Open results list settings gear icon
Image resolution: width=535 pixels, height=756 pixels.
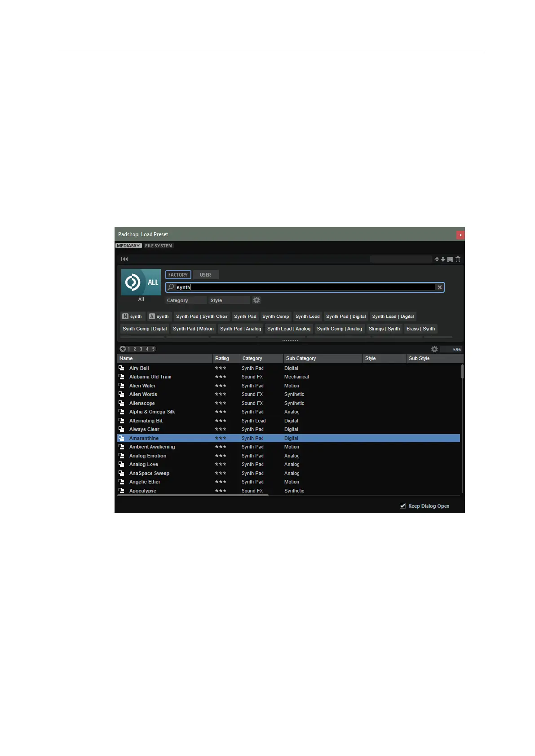pos(434,349)
